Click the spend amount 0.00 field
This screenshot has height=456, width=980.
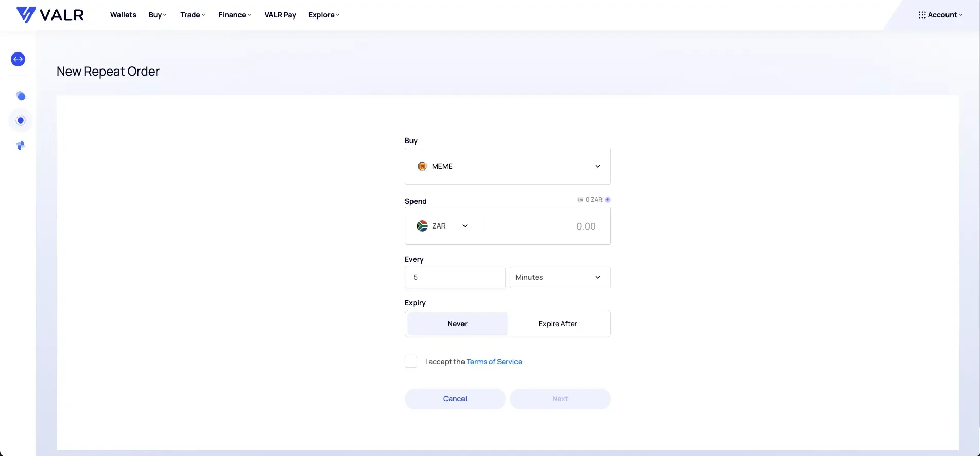(546, 226)
